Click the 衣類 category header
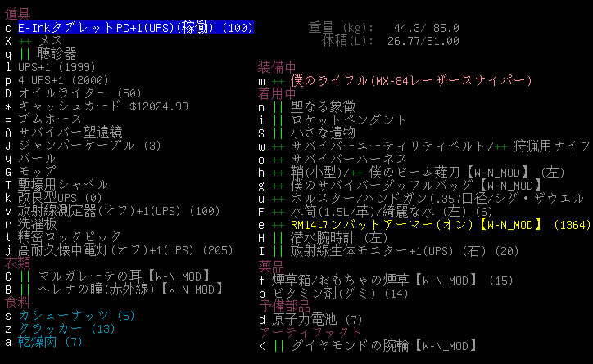Image resolution: width=593 pixels, height=364 pixels. click(x=17, y=263)
